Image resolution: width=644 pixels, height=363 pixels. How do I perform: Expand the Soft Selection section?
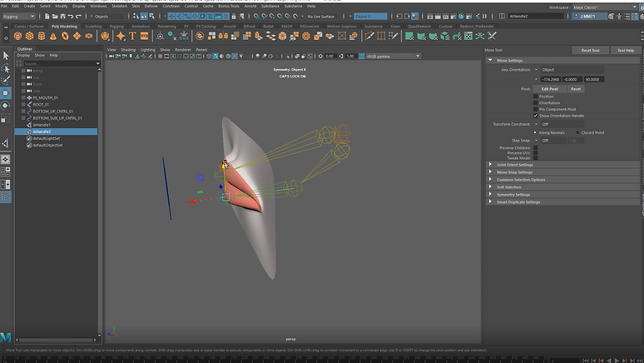[x=490, y=187]
